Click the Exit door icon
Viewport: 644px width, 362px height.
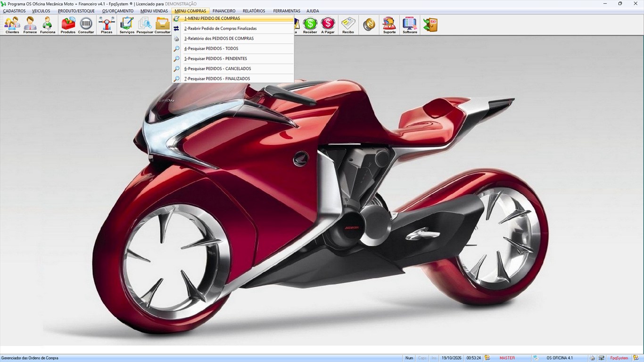coord(430,25)
